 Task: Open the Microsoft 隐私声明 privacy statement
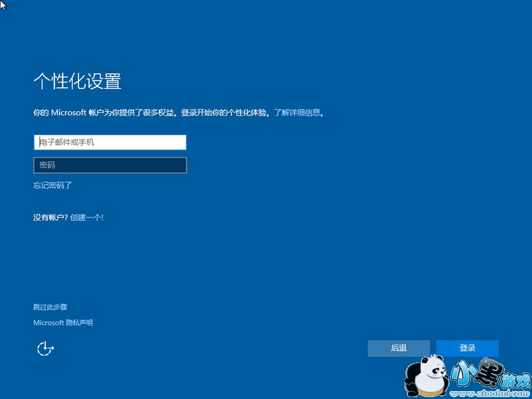coord(63,323)
